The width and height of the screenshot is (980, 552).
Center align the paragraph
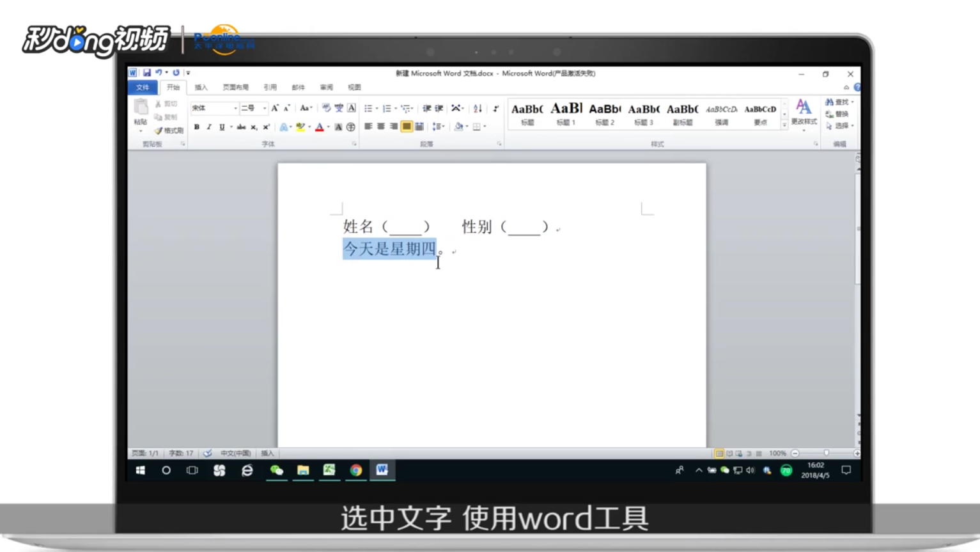pos(381,127)
